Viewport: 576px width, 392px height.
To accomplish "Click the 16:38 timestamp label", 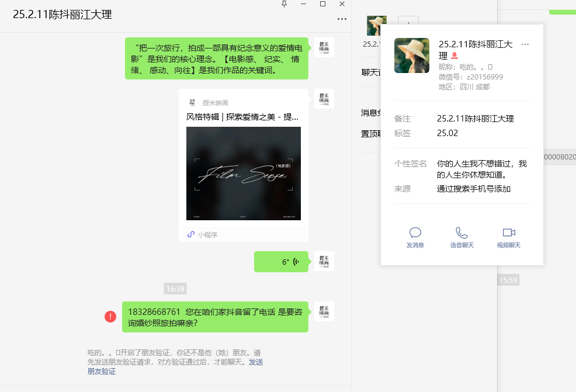I will pyautogui.click(x=175, y=289).
